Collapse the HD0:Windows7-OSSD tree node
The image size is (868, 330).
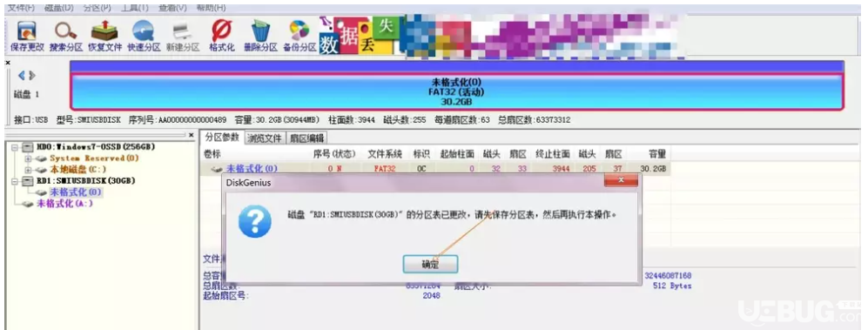(14, 147)
